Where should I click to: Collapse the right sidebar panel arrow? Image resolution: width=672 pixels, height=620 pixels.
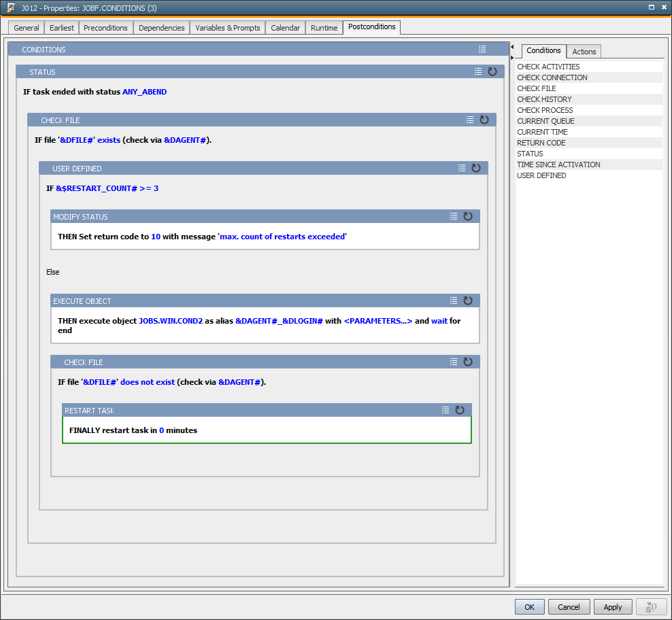pos(512,47)
